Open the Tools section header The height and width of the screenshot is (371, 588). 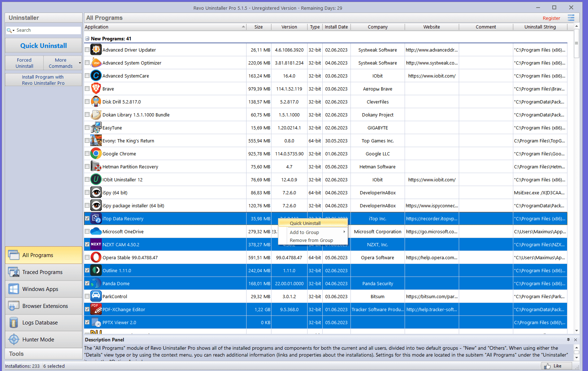coord(44,354)
